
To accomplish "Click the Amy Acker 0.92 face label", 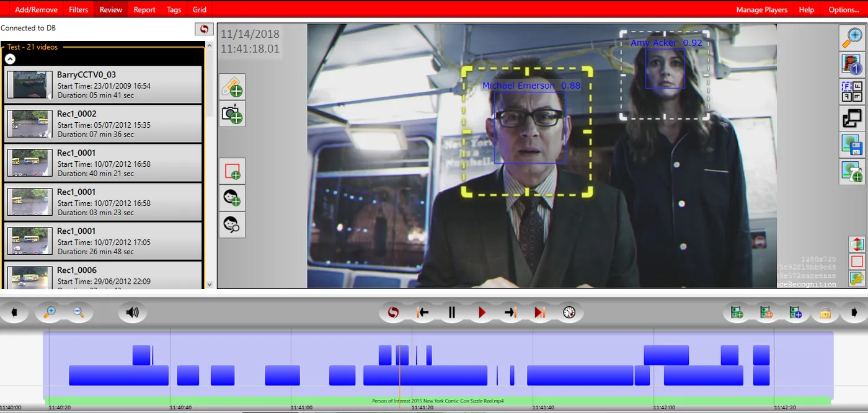I will point(666,43).
